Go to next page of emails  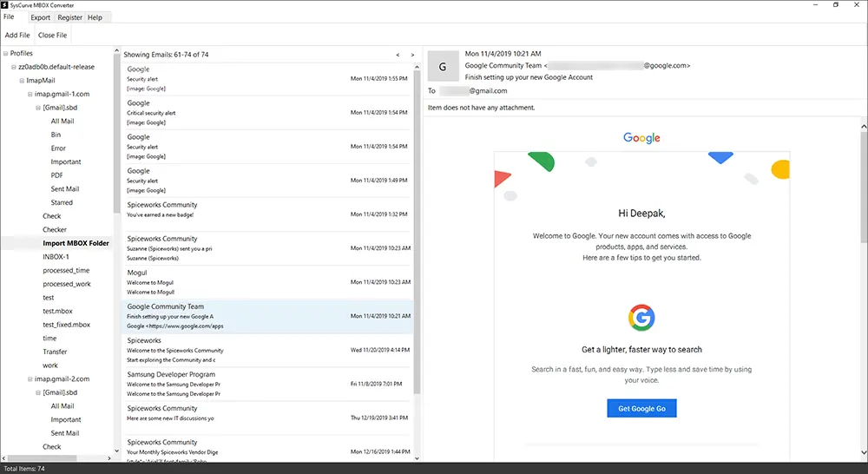(412, 55)
